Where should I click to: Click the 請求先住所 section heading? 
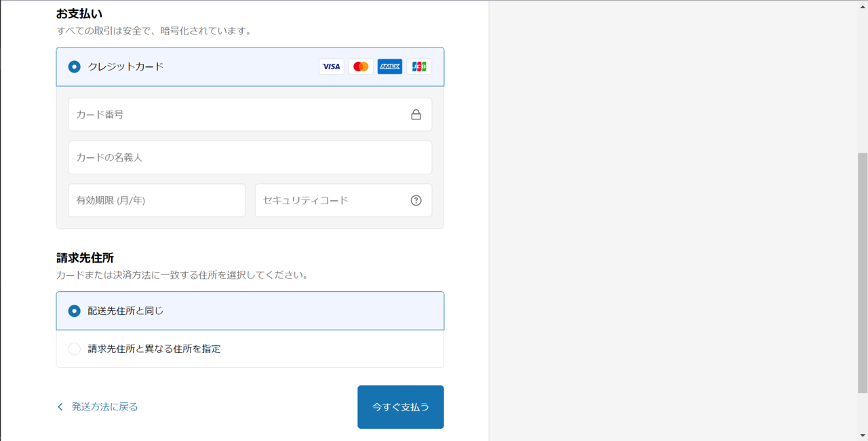click(85, 258)
